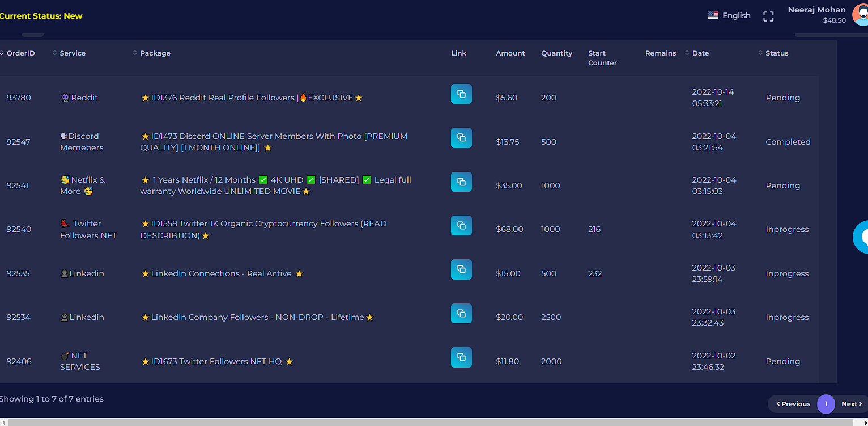This screenshot has width=868, height=426.
Task: Go to Next page
Action: pyautogui.click(x=852, y=404)
